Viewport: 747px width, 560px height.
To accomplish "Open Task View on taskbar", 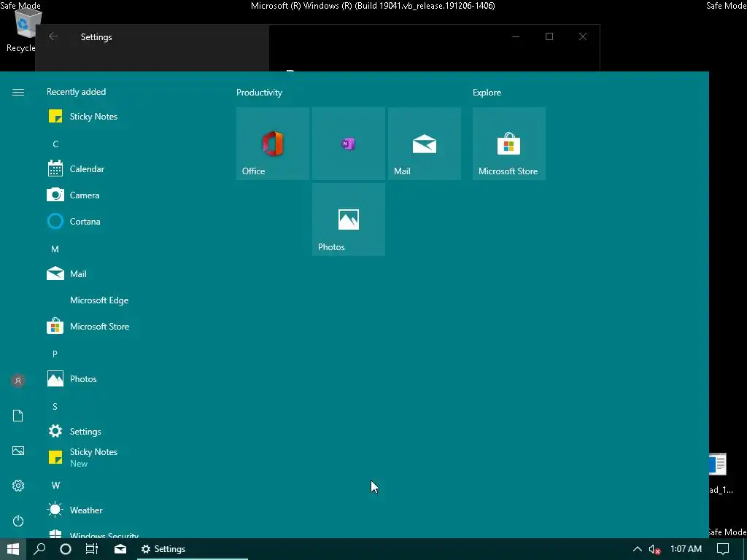I will click(x=91, y=549).
